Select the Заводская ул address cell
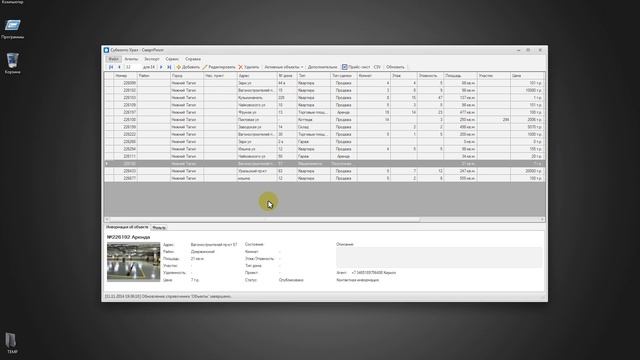 [257, 127]
